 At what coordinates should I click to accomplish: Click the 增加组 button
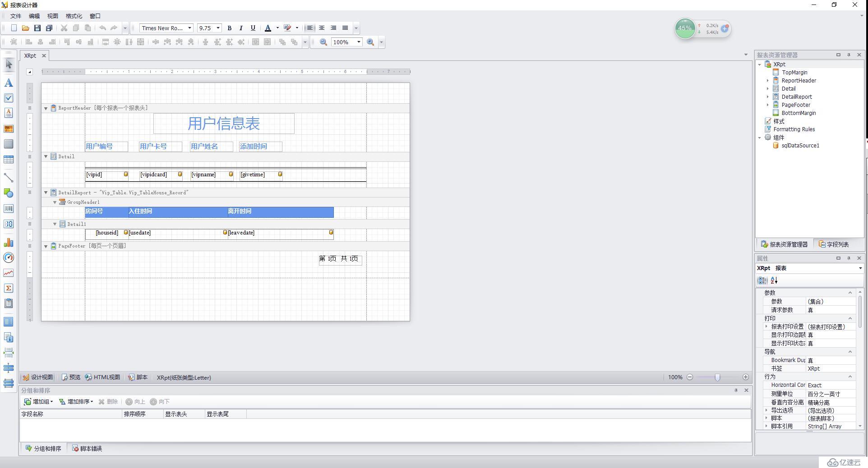39,402
